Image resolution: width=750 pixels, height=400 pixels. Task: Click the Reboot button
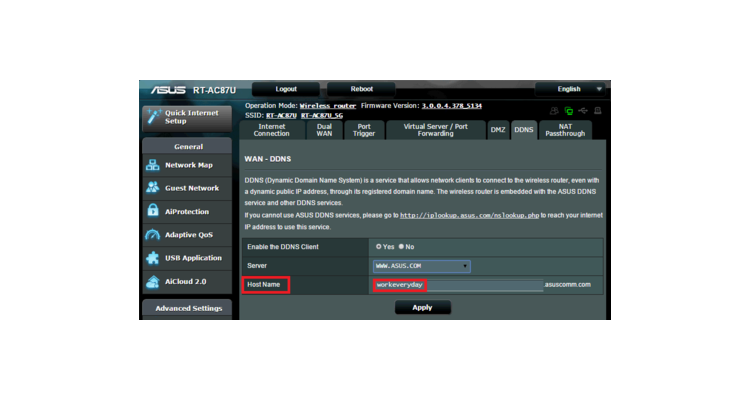[362, 89]
